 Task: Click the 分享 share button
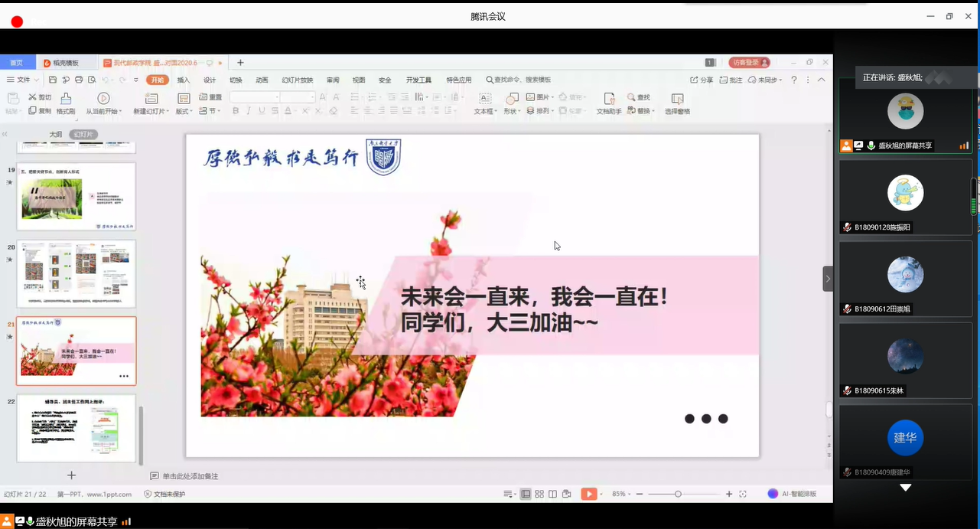[702, 80]
